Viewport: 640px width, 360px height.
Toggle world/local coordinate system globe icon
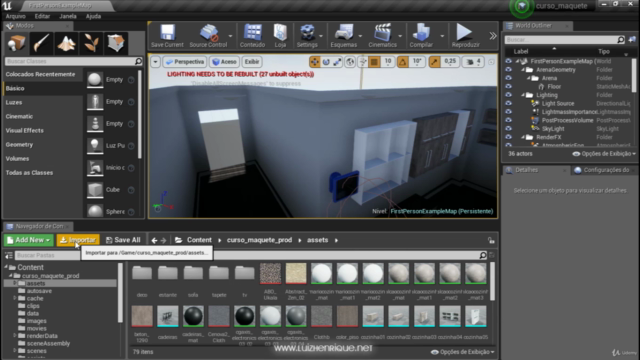coord(350,62)
